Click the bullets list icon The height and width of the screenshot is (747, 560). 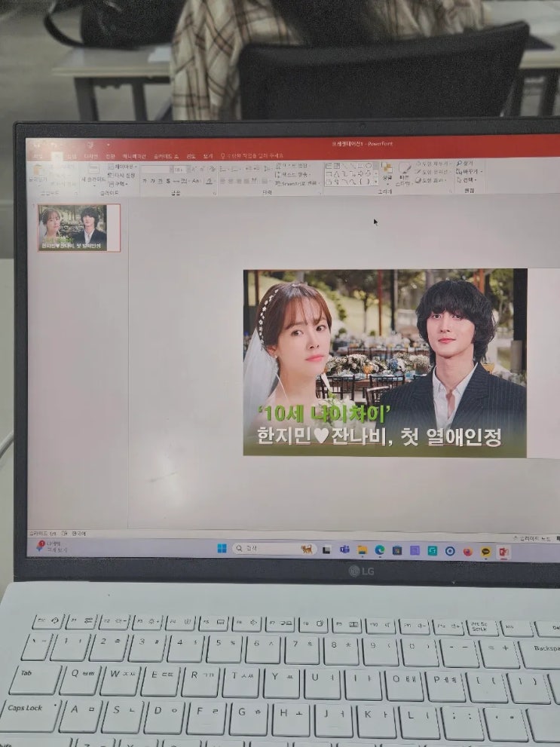coord(223,169)
